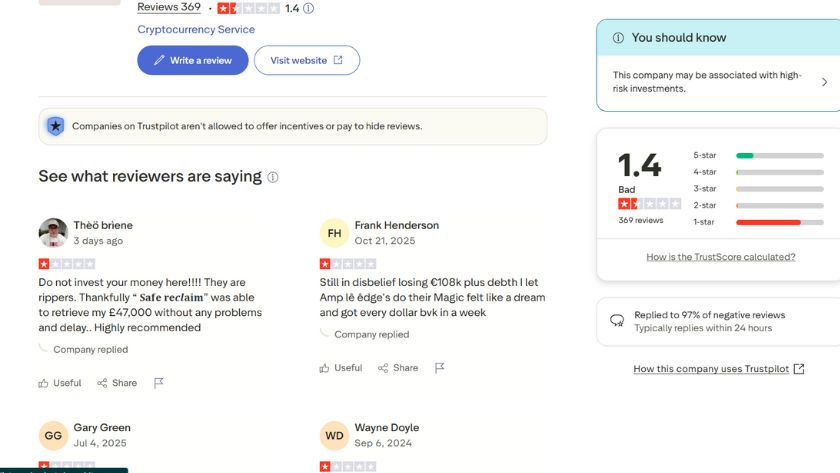
Task: Click 'Jul 4, 2025' review date
Action: (100, 444)
